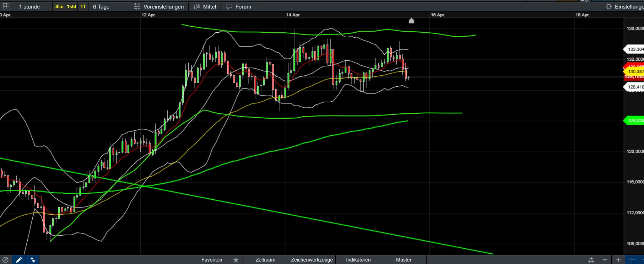The height and width of the screenshot is (264, 644).
Task: Click the export chart icon
Action: [591, 260]
